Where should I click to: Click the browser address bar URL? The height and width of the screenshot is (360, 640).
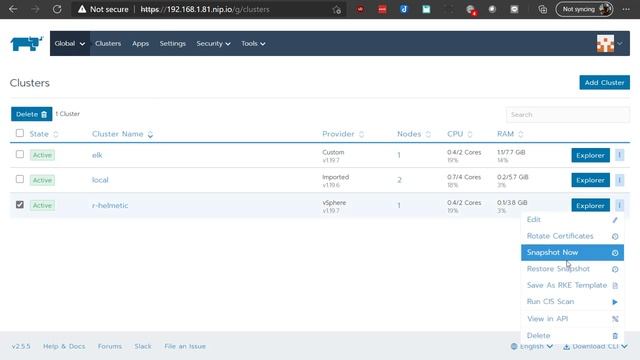[x=205, y=9]
